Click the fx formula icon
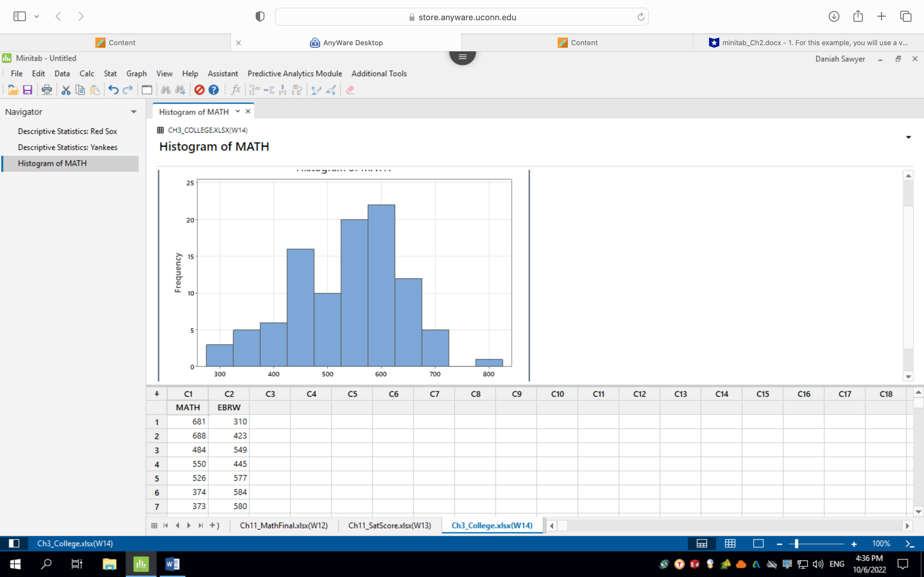Image resolution: width=924 pixels, height=577 pixels. [x=236, y=90]
